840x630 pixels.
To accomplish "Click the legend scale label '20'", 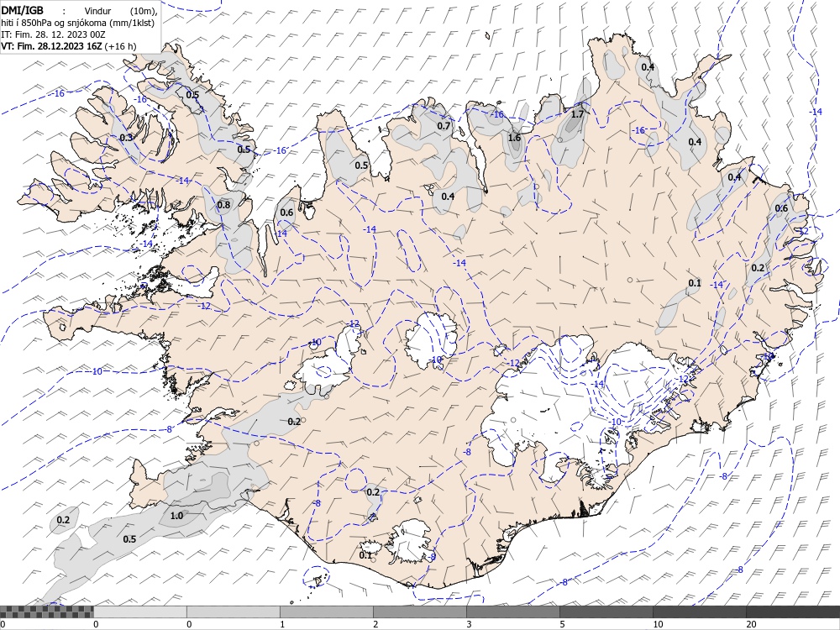I will 751,624.
